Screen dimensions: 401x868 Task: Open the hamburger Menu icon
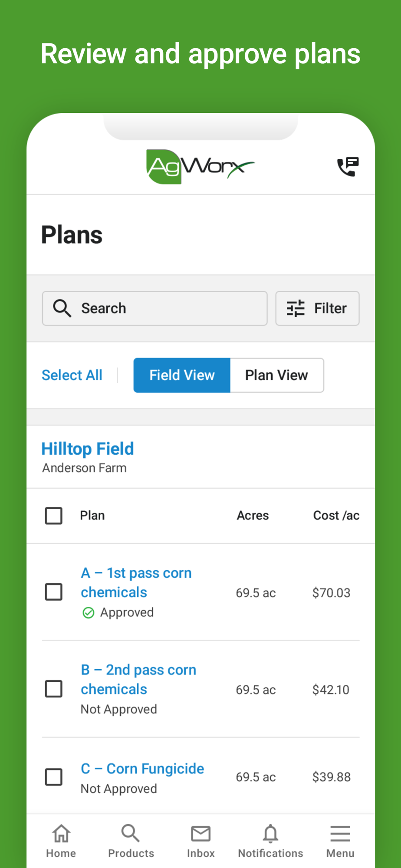pyautogui.click(x=340, y=833)
